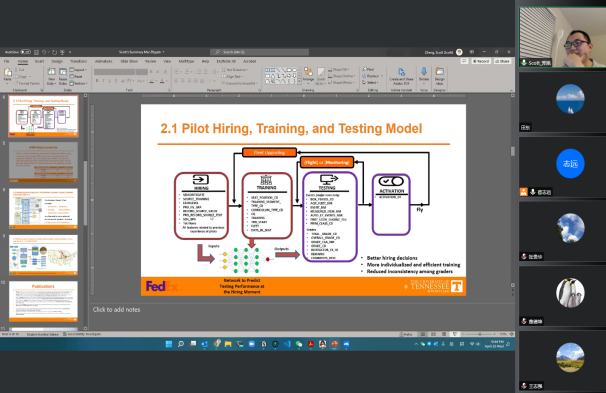Insert a New Slide from ribbon

pyautogui.click(x=51, y=76)
